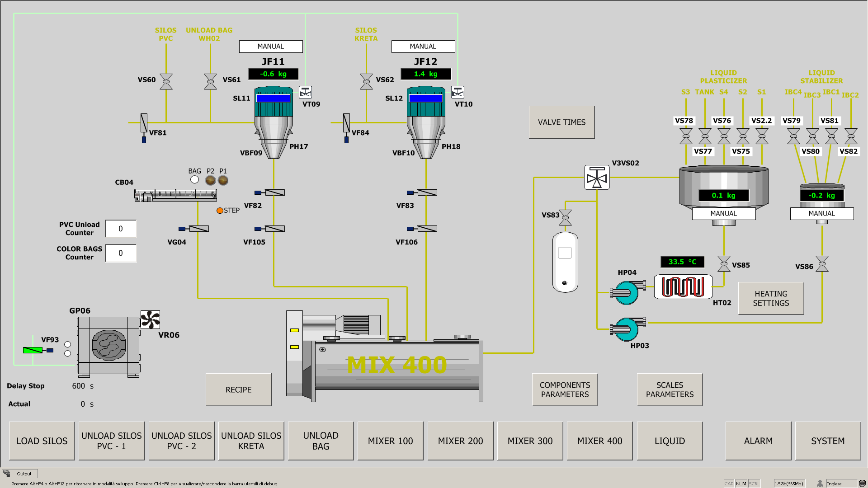868x488 pixels.
Task: Open the JF11 MANUAL mode selector
Action: 270,47
